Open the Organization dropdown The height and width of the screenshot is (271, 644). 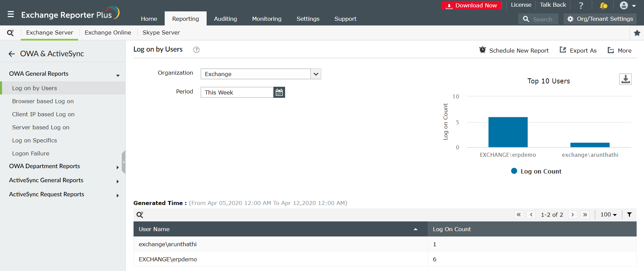[261, 74]
